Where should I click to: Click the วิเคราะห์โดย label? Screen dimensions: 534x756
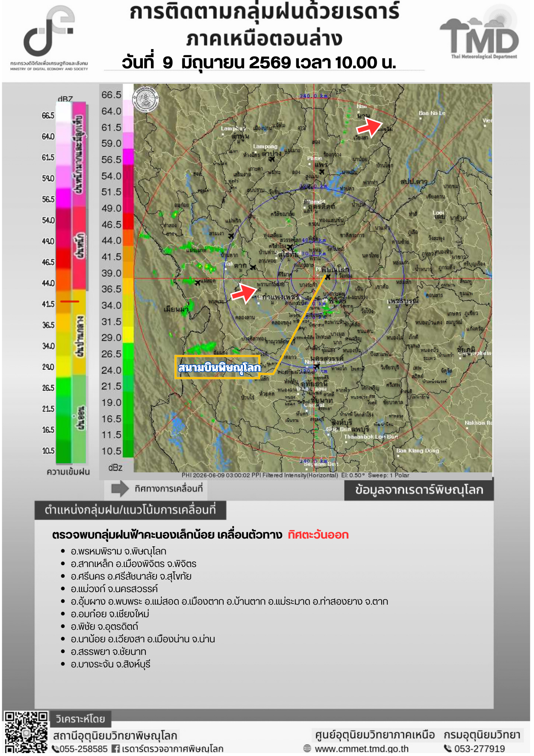80,719
